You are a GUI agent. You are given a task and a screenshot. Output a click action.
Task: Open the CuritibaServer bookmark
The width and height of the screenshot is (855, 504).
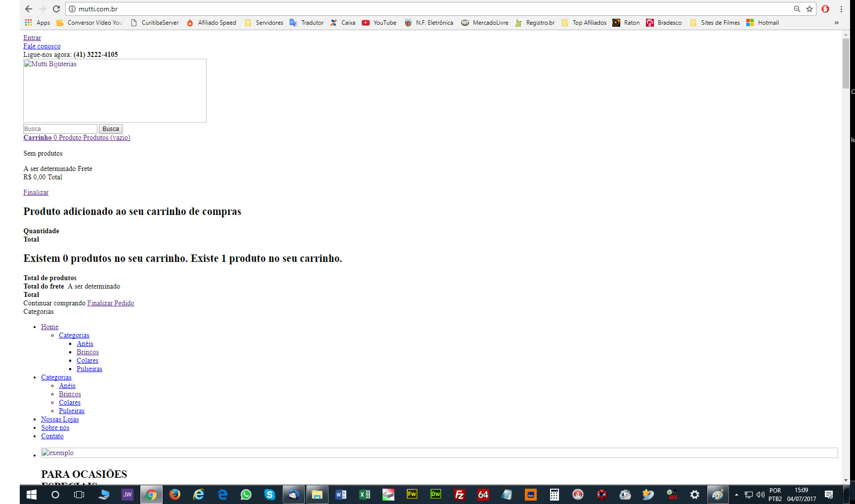tap(155, 23)
